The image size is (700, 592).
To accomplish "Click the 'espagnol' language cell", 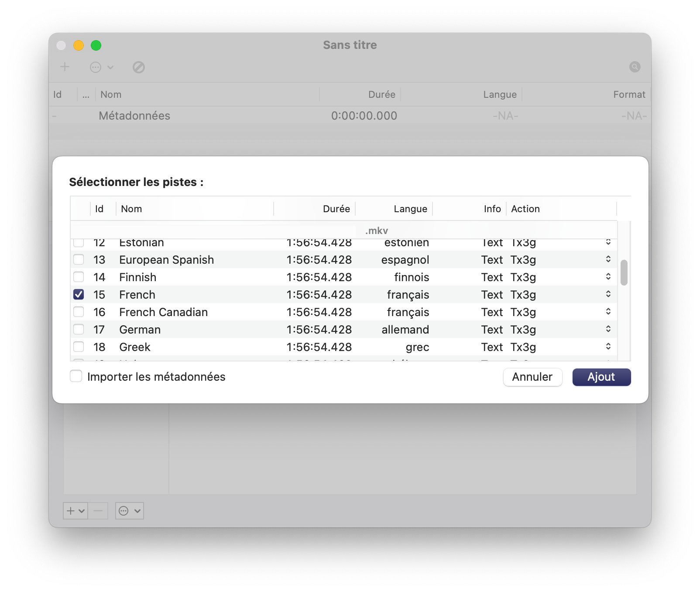I will tap(405, 260).
